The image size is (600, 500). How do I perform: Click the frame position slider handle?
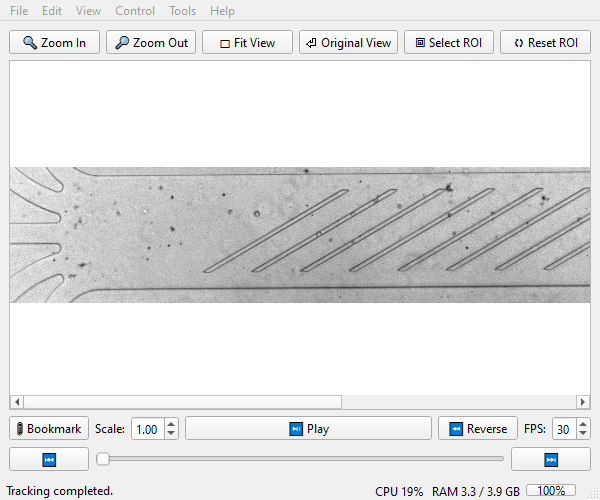103,459
